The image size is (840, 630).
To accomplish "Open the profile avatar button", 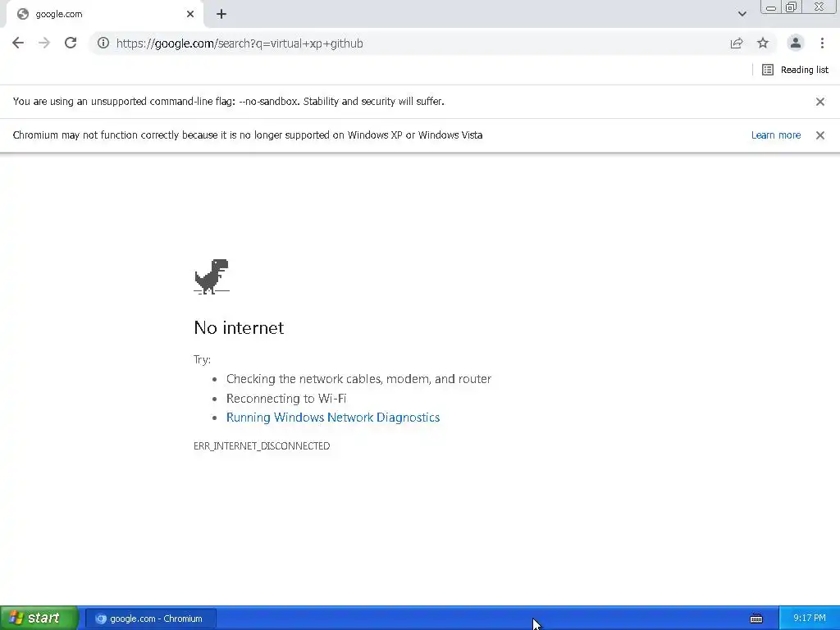I will tap(795, 43).
